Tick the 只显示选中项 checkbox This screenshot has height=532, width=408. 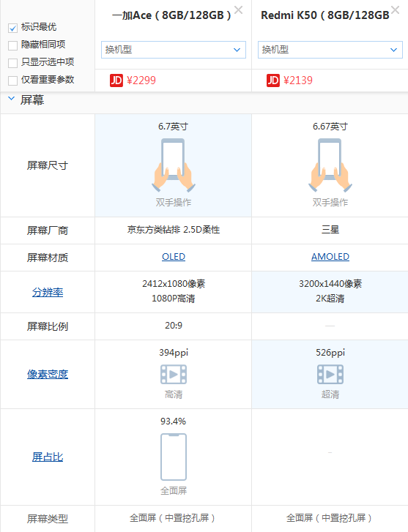tap(12, 63)
